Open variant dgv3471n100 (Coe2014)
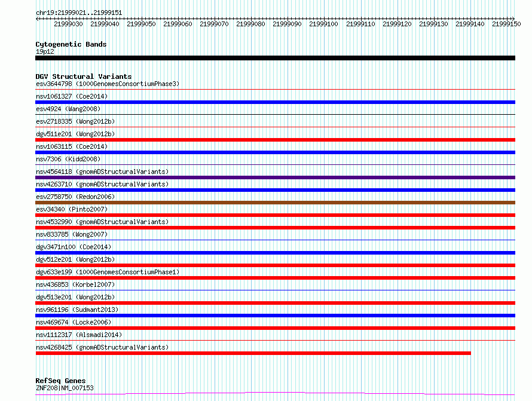Screen dimensions: 532x401 coord(74,247)
